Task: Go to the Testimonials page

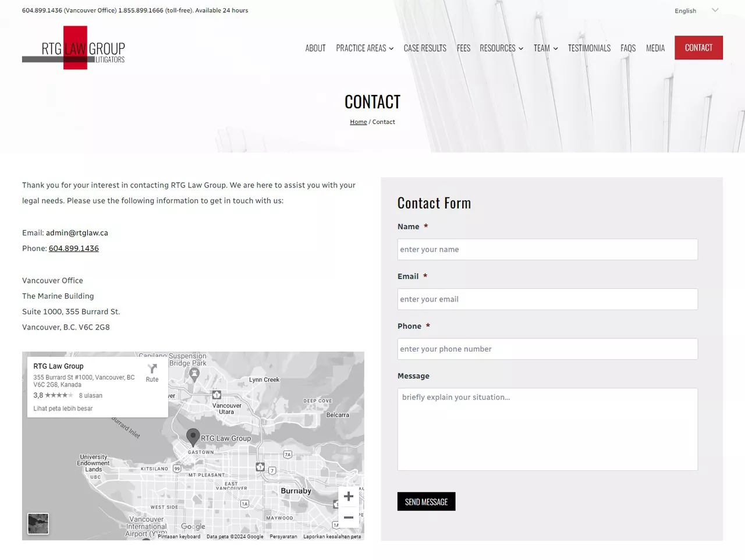Action: [589, 48]
